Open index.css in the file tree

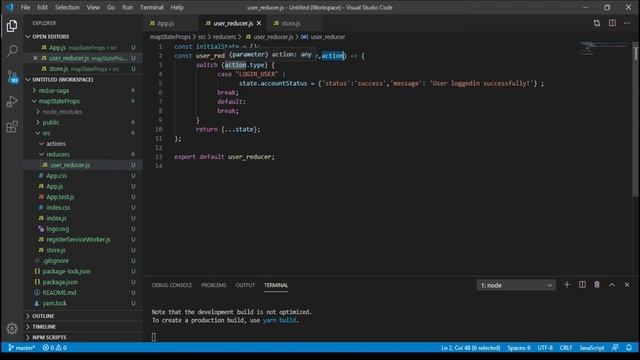click(58, 207)
